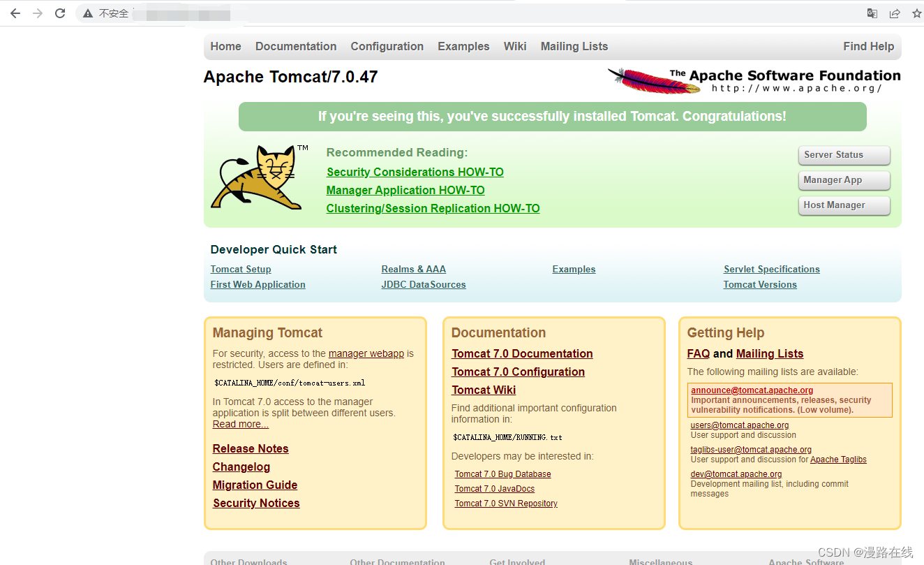Click the Apache Software Foundation feather logo

pos(754,80)
